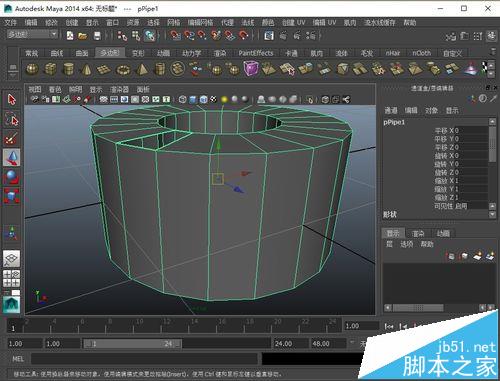
Task: Click the playback end time field 24.00
Action: 290,343
